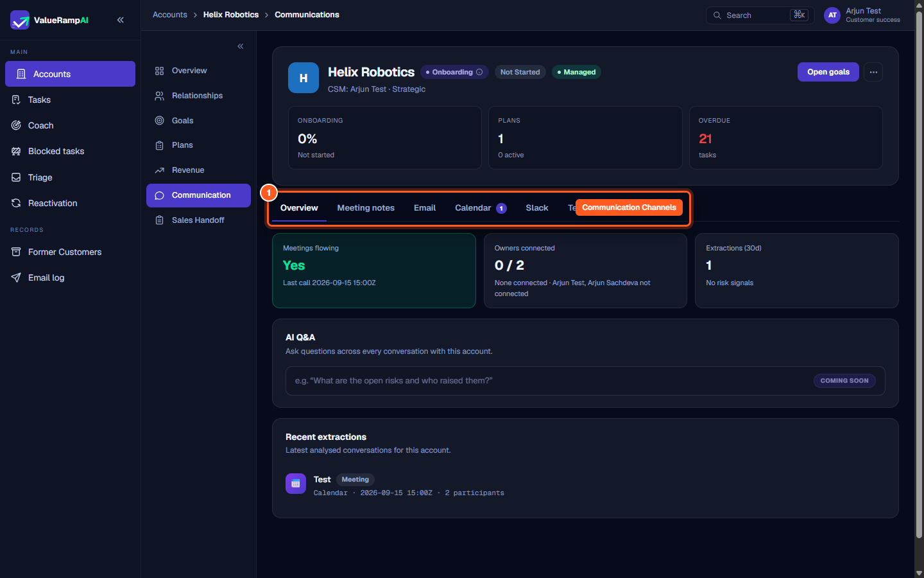Click the AT user avatar
Screen dimensions: 924x578
[x=832, y=15]
